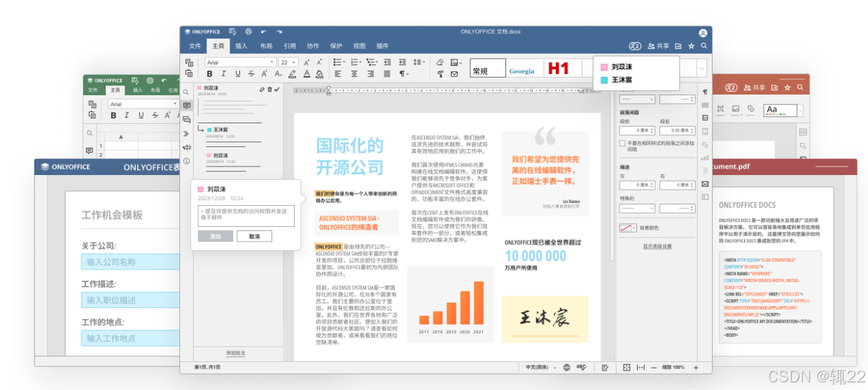This screenshot has width=868, height=390.
Task: Copy style with the paint roller icon
Action: (x=440, y=74)
